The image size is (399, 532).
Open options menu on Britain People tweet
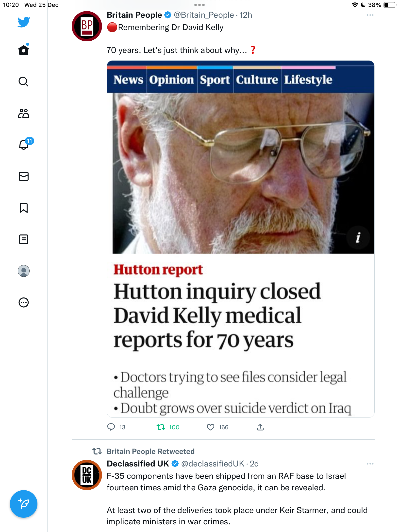(370, 15)
